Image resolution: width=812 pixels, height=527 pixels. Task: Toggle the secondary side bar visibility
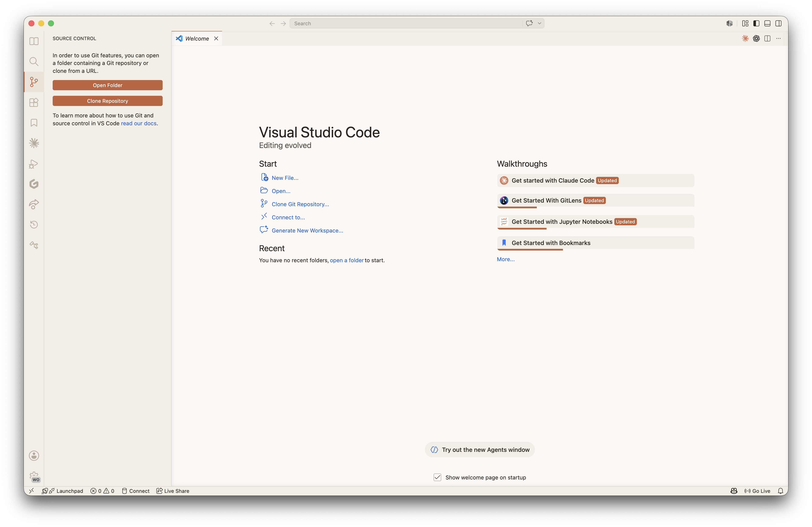pos(778,24)
